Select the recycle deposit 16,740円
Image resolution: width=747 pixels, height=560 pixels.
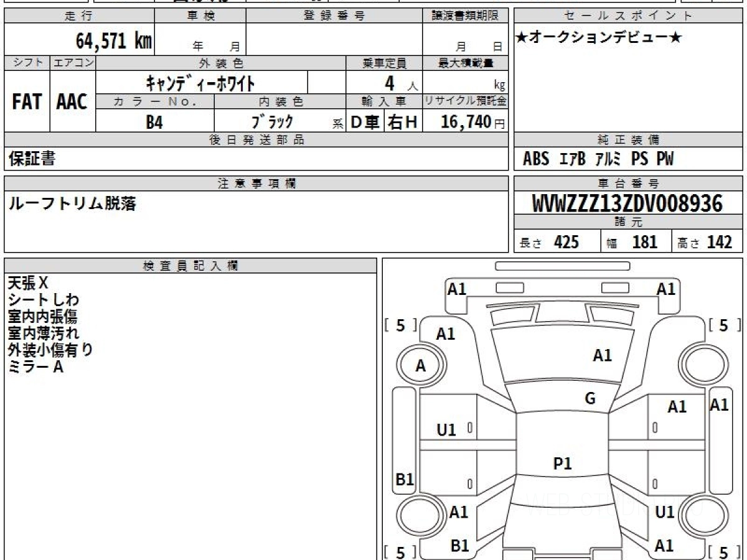pos(473,122)
